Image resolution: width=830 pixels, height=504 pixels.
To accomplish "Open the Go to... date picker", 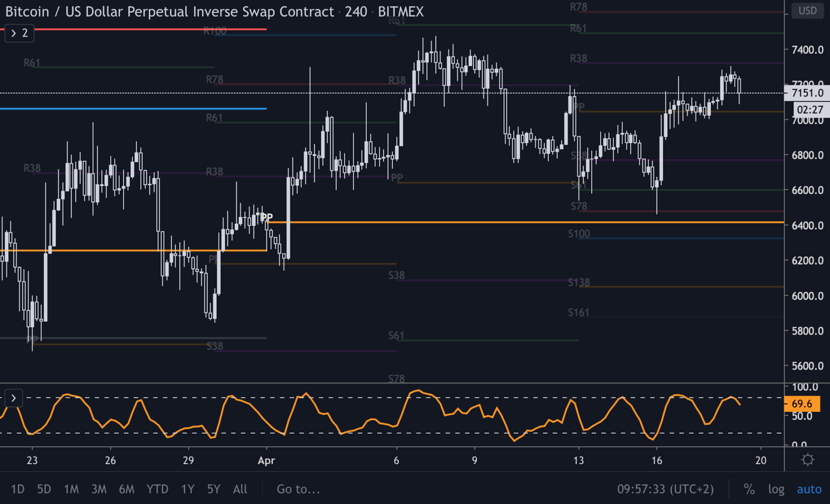I will (298, 489).
